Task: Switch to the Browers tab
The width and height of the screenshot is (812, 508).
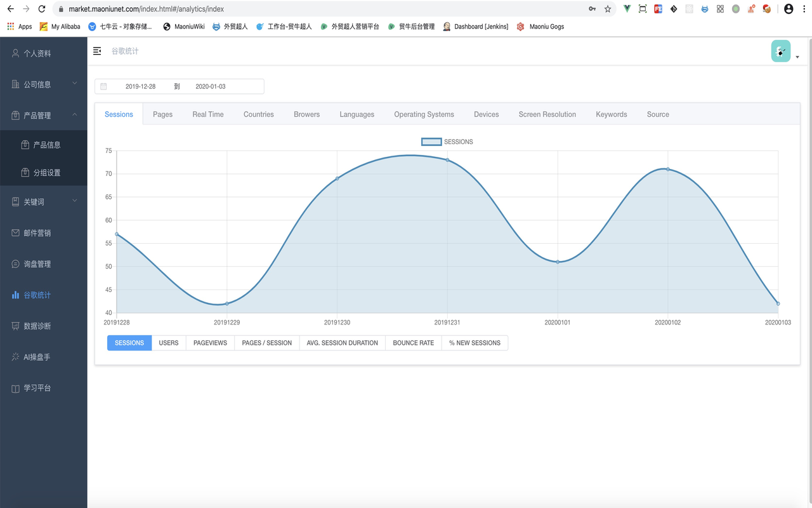Action: coord(306,114)
